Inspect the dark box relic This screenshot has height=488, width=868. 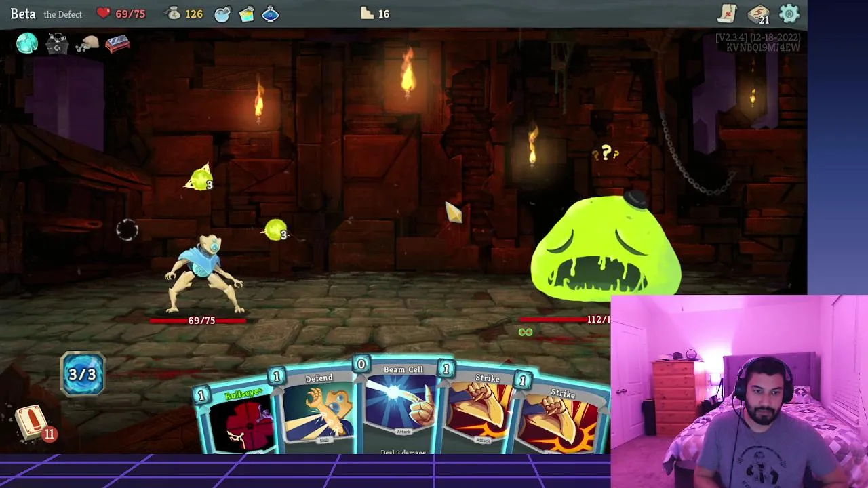click(57, 44)
